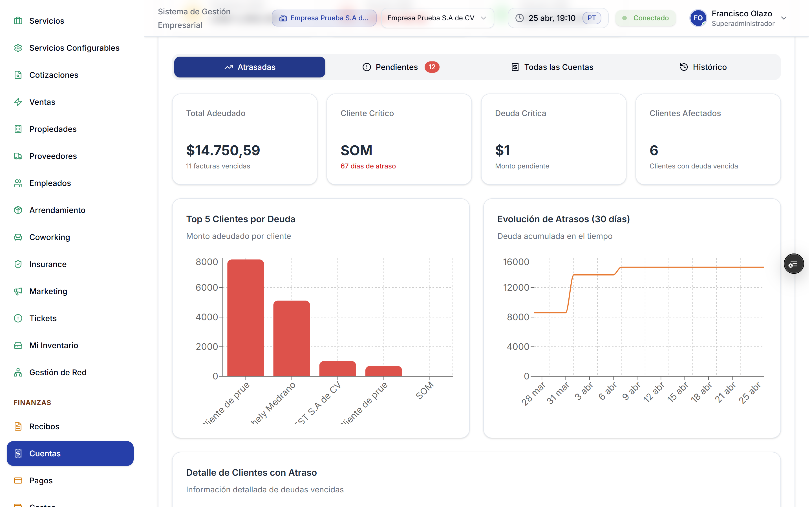Click the tallest red bar in the chart

point(245,318)
